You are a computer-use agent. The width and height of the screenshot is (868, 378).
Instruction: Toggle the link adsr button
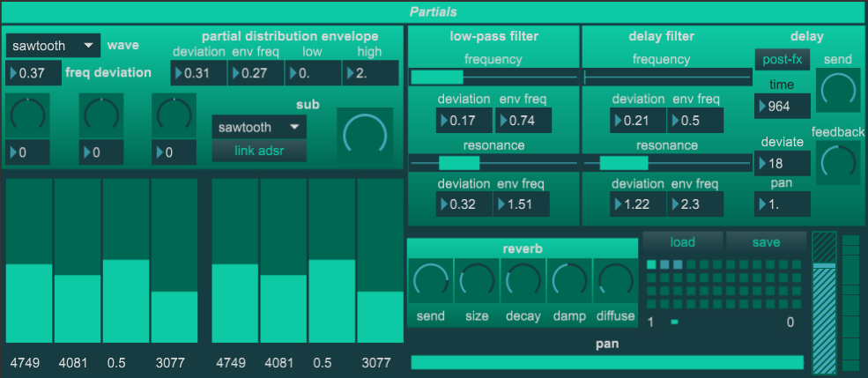259,151
